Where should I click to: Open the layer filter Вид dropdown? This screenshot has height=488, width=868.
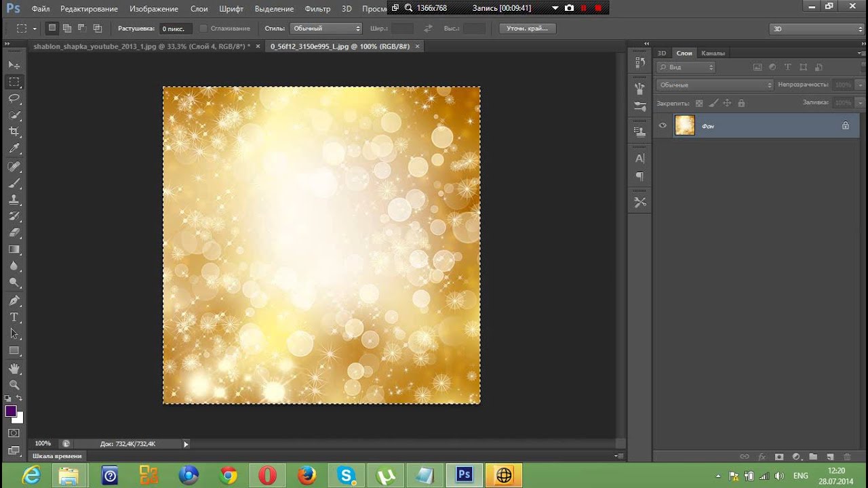point(686,67)
